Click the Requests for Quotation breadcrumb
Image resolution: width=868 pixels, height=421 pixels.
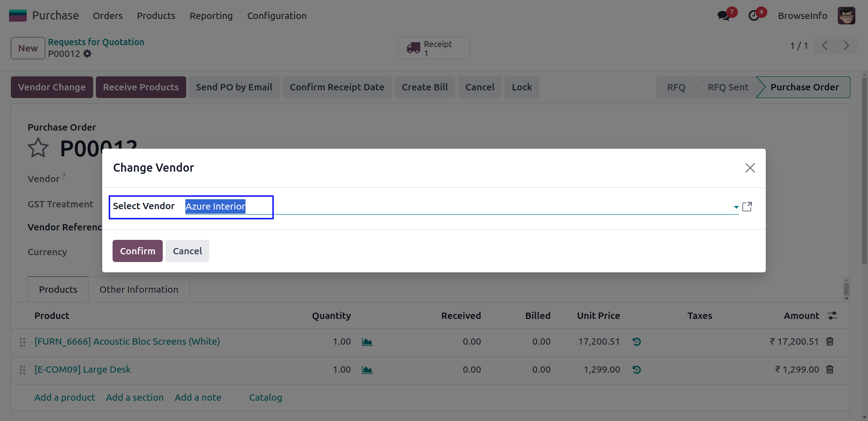point(96,42)
